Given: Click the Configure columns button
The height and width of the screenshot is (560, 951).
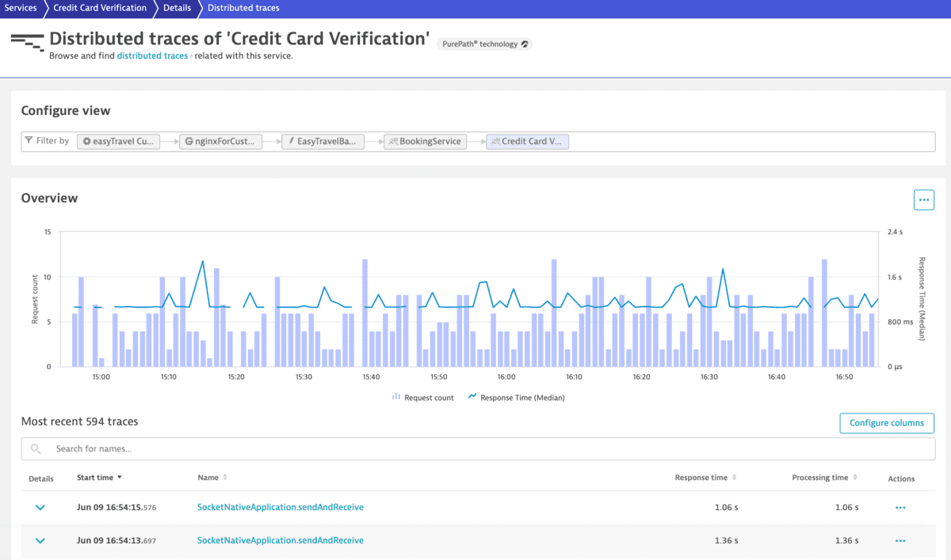Looking at the screenshot, I should [887, 423].
